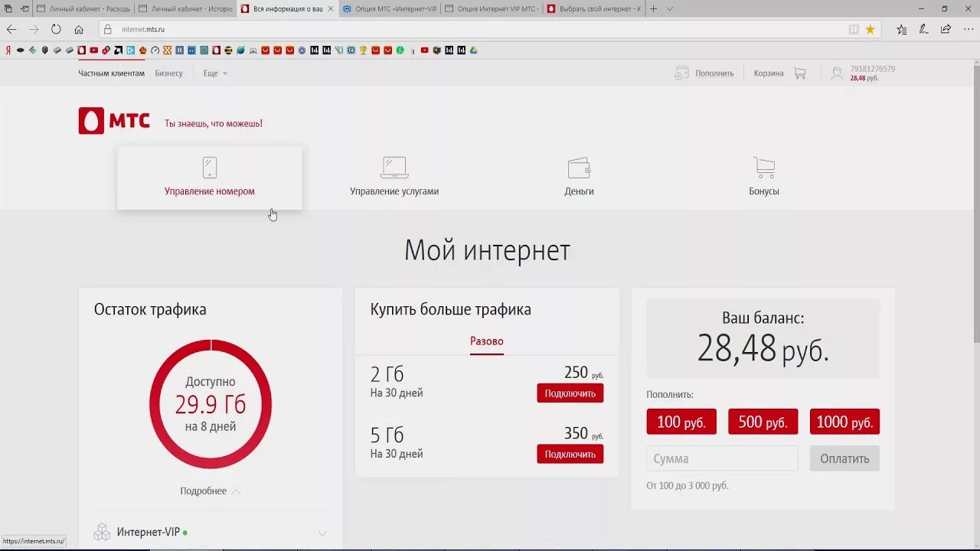Click Подключить for 2 Гб package

pos(570,393)
